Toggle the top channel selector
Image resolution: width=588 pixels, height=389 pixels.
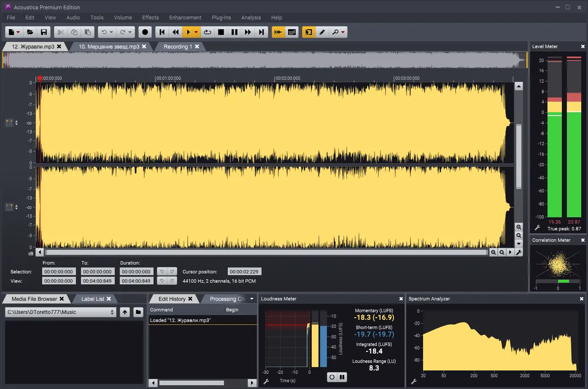[x=9, y=123]
